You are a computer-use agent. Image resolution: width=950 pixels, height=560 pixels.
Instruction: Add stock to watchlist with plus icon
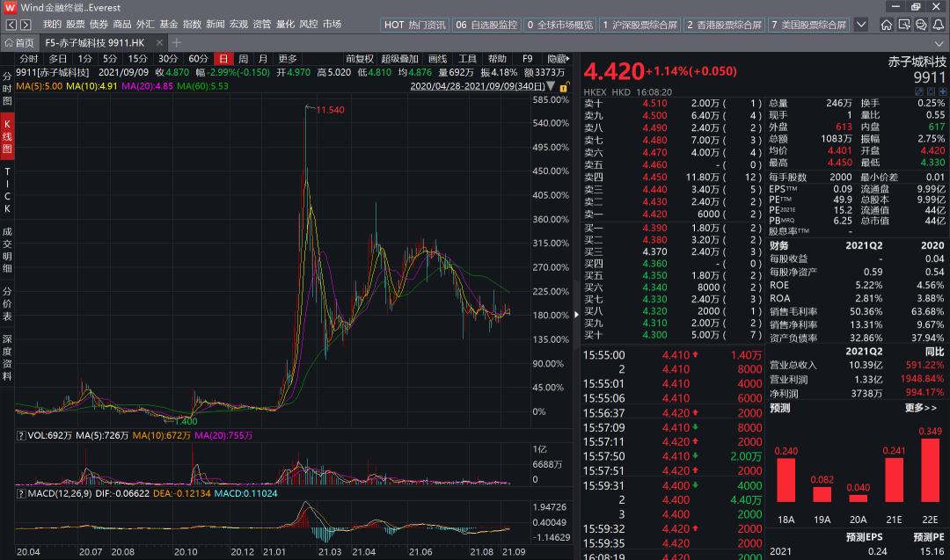[942, 91]
